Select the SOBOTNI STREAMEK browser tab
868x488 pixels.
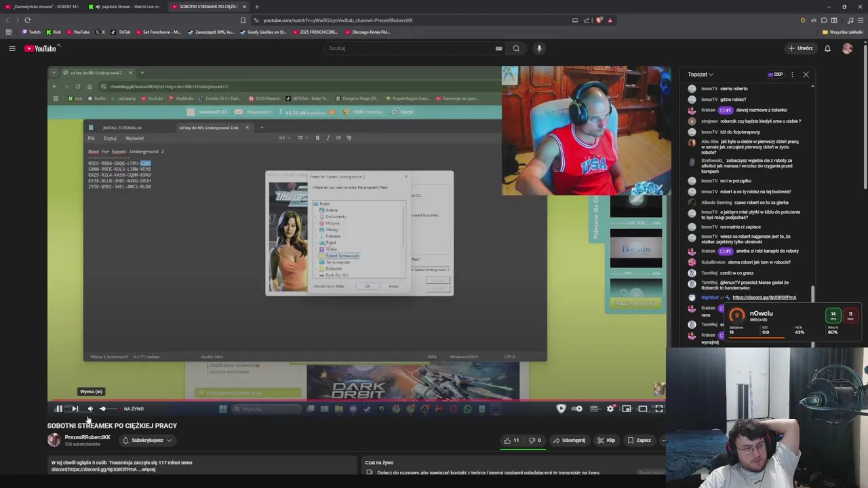pos(208,7)
